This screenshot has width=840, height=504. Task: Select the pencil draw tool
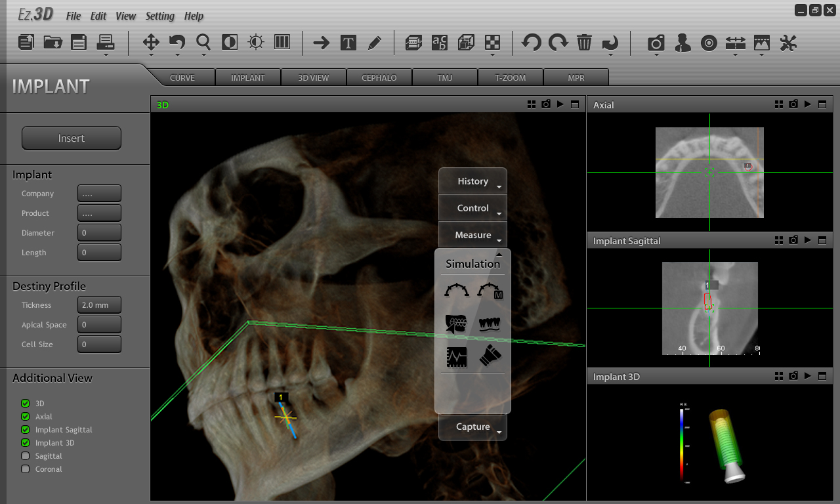coord(374,43)
